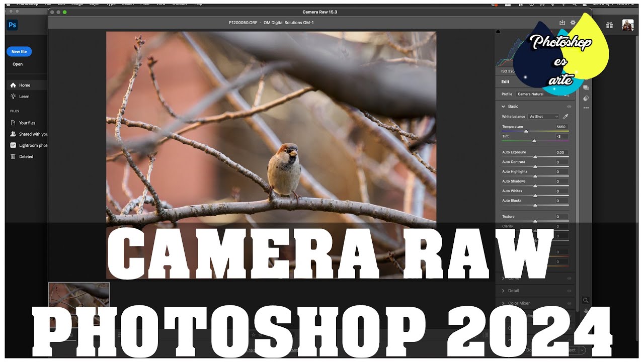Toggle Curve panel visibility eye
The height and width of the screenshot is (362, 644).
pos(570,278)
